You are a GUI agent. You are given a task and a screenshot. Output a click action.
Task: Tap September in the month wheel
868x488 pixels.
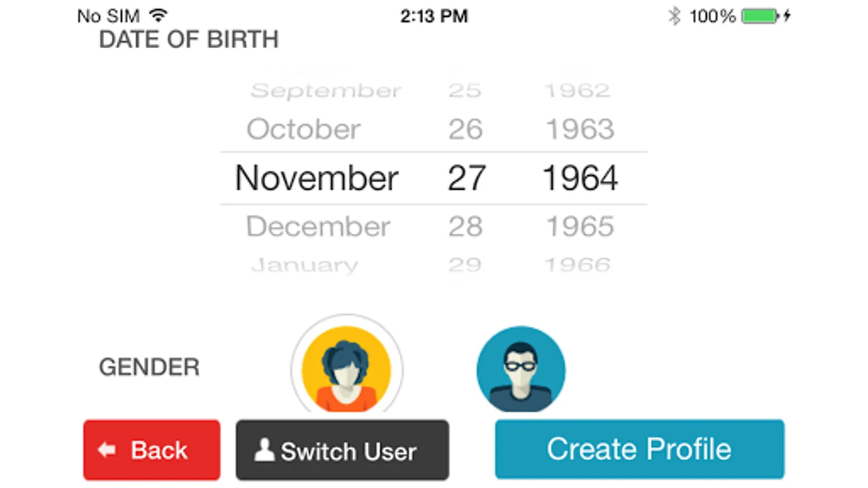325,91
